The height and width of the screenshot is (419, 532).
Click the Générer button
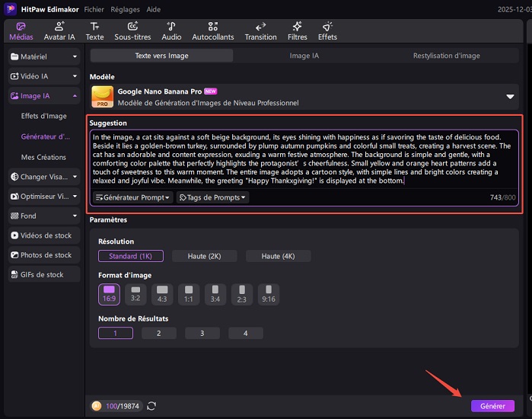click(x=492, y=406)
